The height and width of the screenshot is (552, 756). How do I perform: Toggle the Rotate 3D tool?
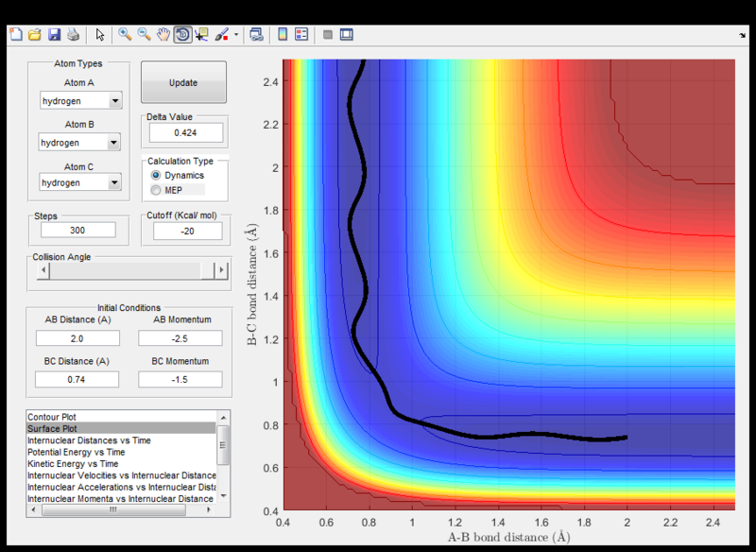click(181, 35)
